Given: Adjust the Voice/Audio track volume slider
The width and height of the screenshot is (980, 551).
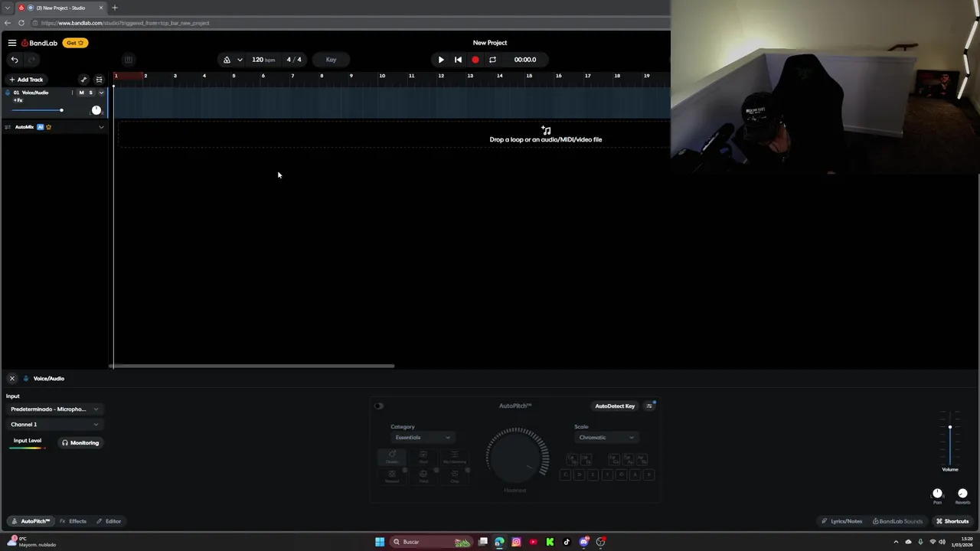Looking at the screenshot, I should [37, 110].
